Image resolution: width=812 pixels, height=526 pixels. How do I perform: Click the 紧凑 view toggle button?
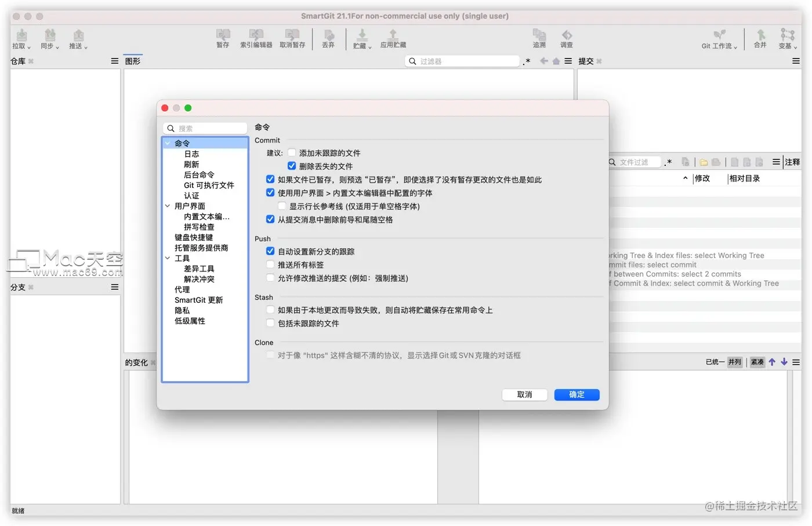[x=757, y=362]
